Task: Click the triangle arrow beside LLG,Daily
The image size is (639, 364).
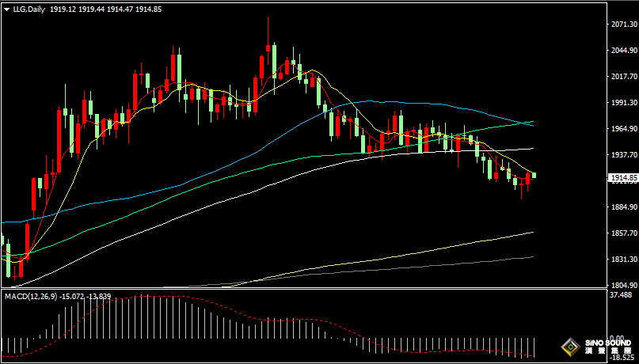Action: pos(6,9)
